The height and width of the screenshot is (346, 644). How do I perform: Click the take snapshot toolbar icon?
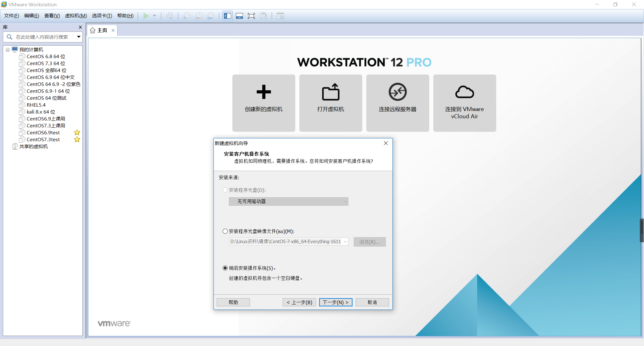(x=186, y=16)
